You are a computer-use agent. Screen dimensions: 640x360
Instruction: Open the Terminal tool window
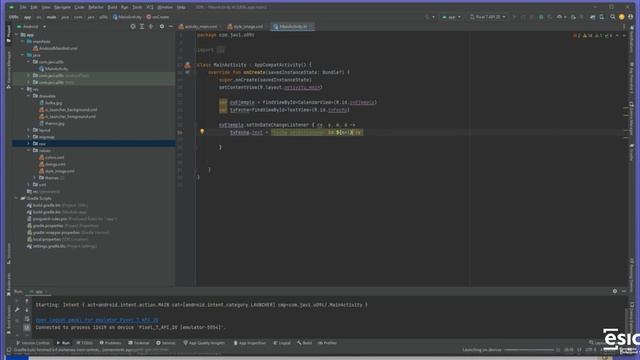(139, 343)
